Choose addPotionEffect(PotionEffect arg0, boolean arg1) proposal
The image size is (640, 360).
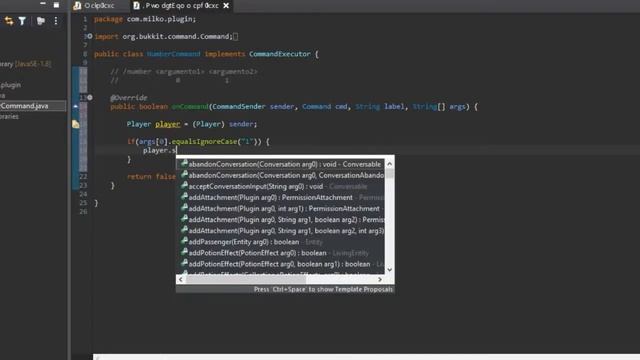[x=280, y=264]
